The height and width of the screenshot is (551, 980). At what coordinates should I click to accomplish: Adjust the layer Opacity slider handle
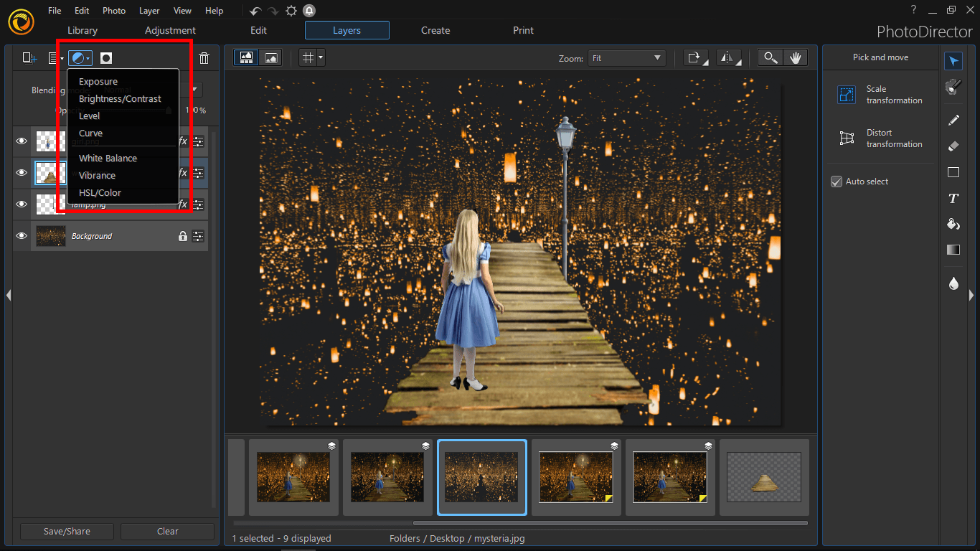(169, 110)
